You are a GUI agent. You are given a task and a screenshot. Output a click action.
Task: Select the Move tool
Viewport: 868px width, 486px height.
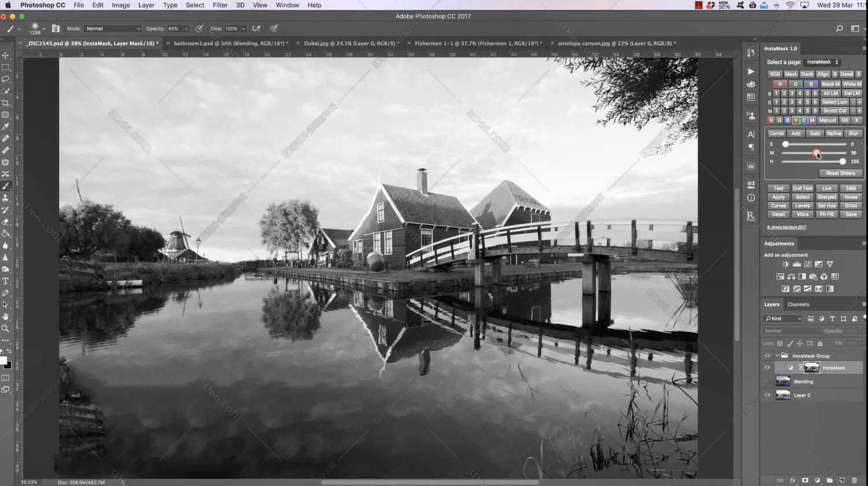(6, 56)
